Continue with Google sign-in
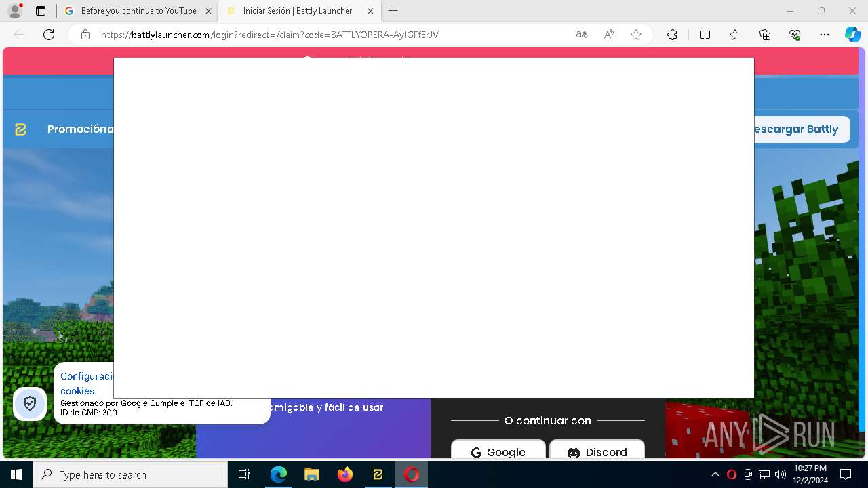The image size is (868, 488). [498, 450]
